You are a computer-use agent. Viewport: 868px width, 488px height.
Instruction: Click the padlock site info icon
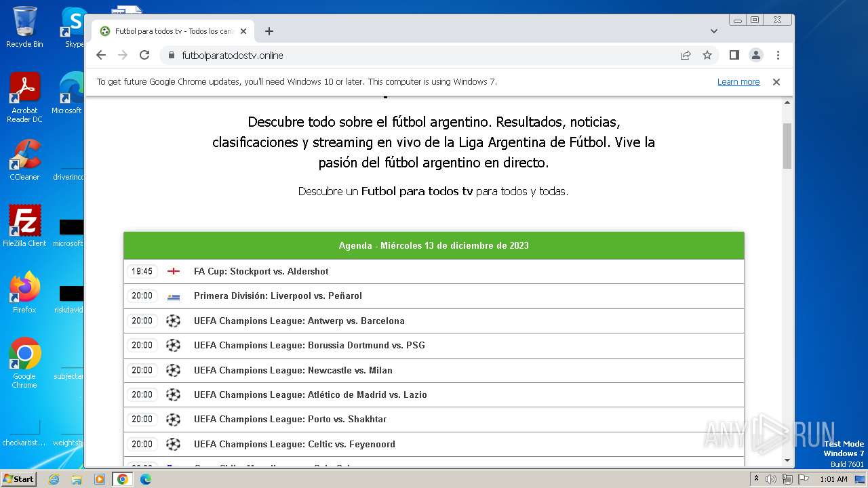[171, 56]
